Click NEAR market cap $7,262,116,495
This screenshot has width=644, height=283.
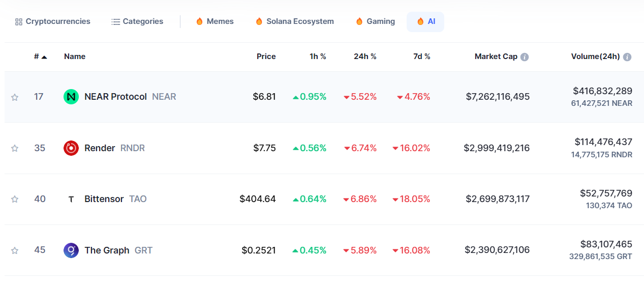498,97
